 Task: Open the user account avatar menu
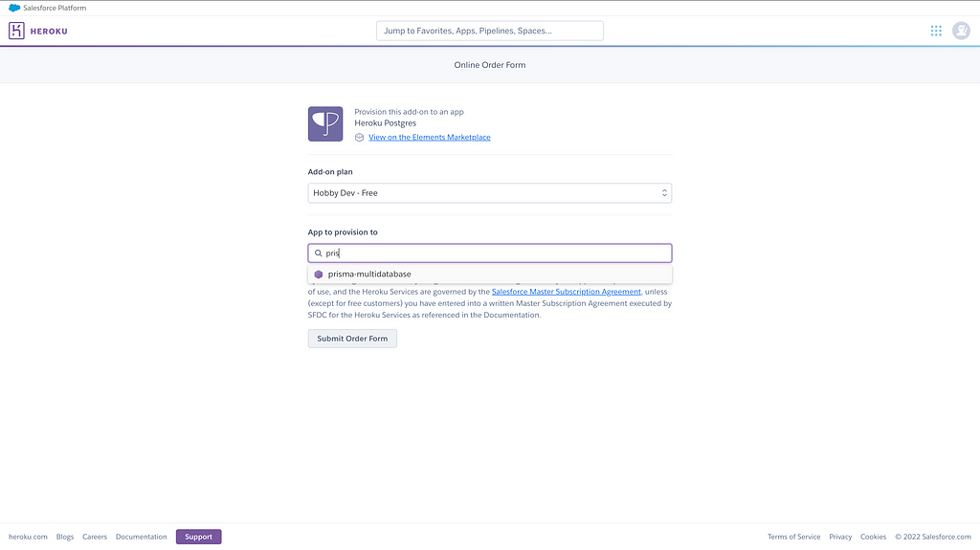click(961, 31)
